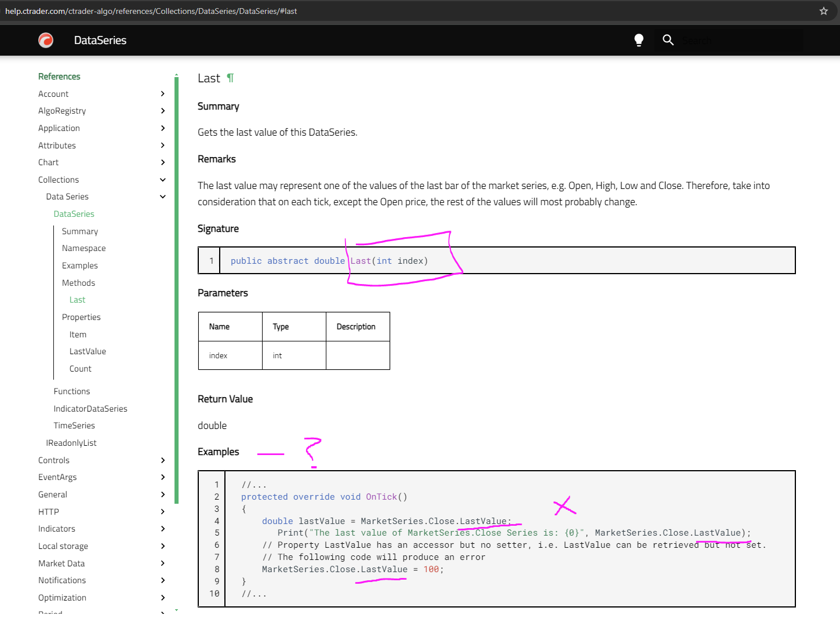Open the Notifications reference link
This screenshot has width=840, height=622.
(x=62, y=580)
